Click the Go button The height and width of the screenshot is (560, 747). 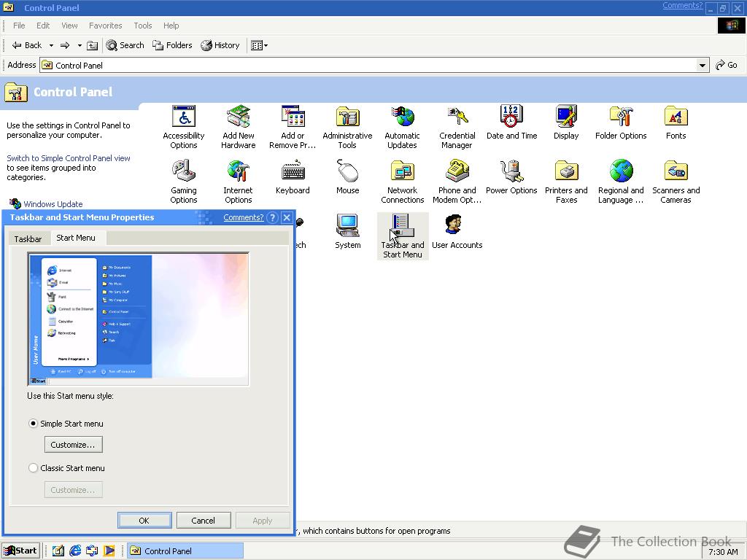tap(727, 65)
